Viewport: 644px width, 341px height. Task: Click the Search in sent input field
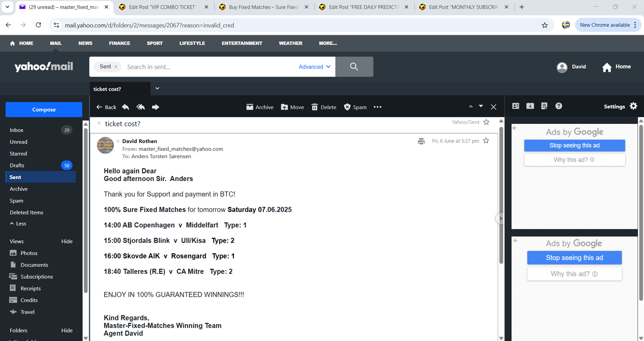tap(210, 67)
